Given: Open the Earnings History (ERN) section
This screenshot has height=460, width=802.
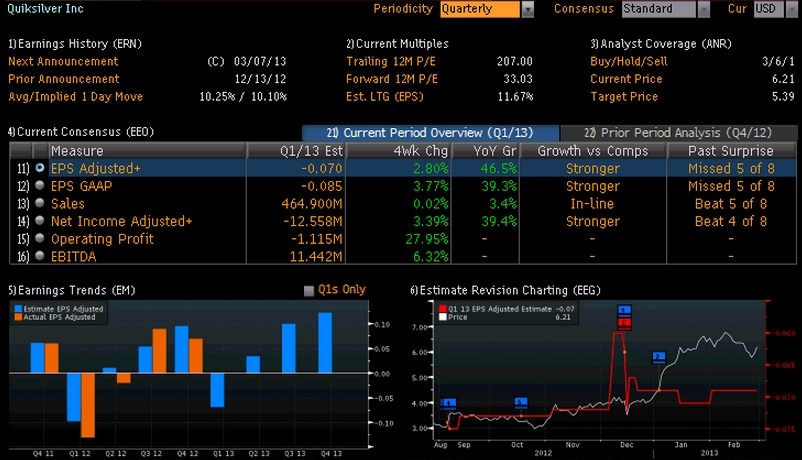Looking at the screenshot, I should (x=75, y=44).
